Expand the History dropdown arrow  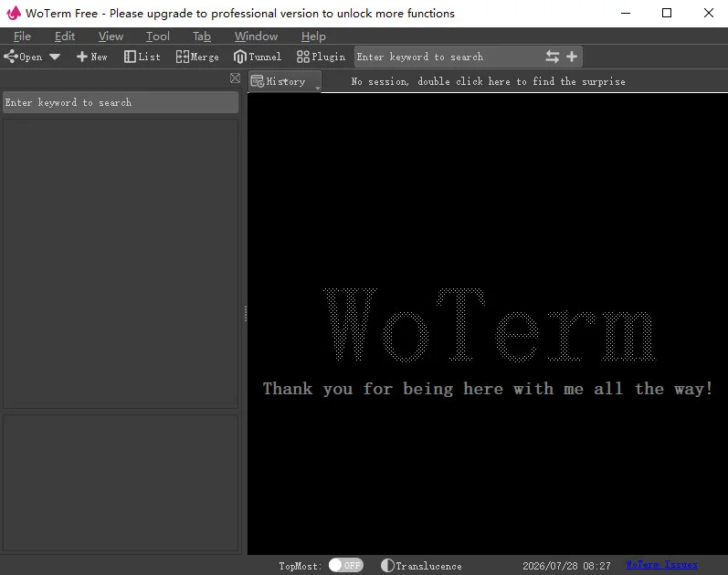[318, 88]
